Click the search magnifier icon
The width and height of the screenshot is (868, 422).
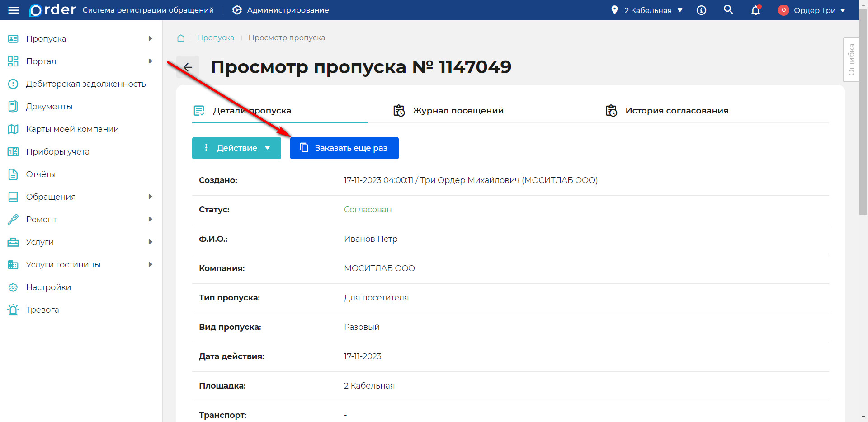[x=728, y=9]
